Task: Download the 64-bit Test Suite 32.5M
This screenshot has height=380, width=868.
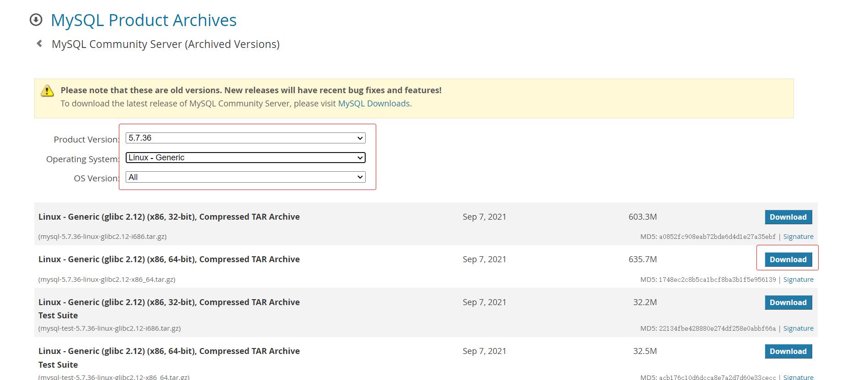Action: point(788,351)
